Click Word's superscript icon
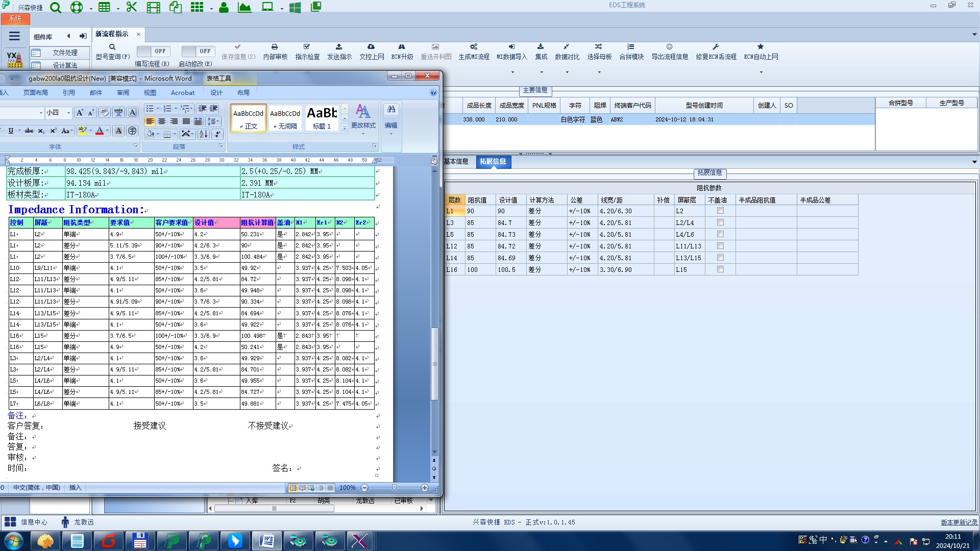 (x=53, y=131)
